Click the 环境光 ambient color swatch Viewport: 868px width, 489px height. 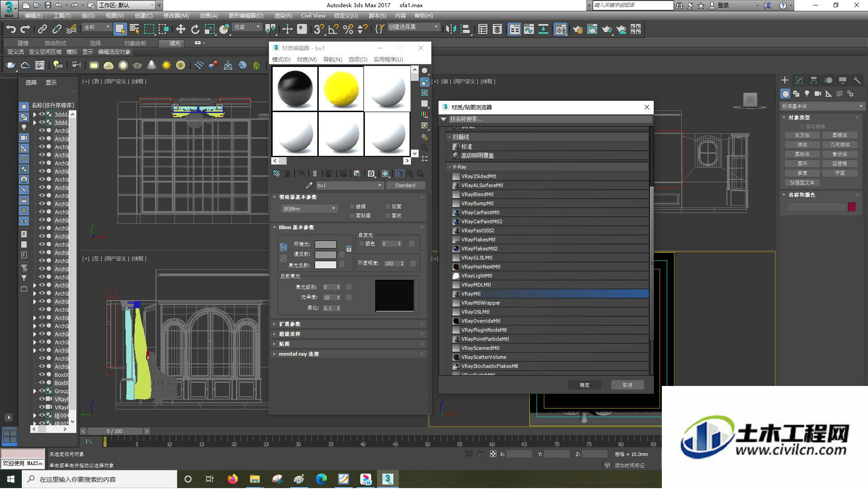click(x=325, y=244)
